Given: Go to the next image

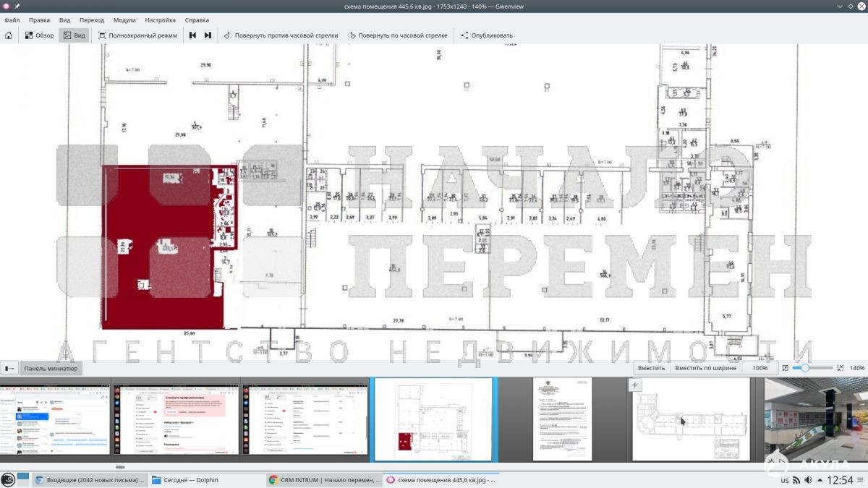Looking at the screenshot, I should tap(208, 35).
